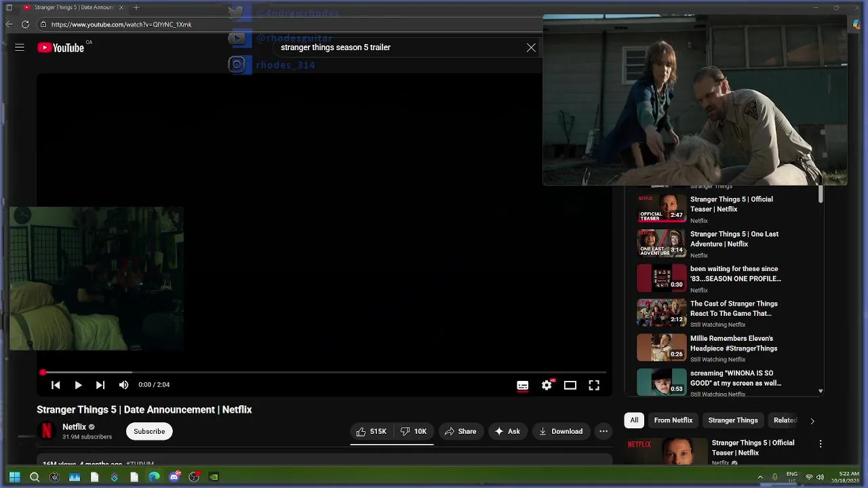Share the video
The width and height of the screenshot is (868, 488).
(460, 431)
